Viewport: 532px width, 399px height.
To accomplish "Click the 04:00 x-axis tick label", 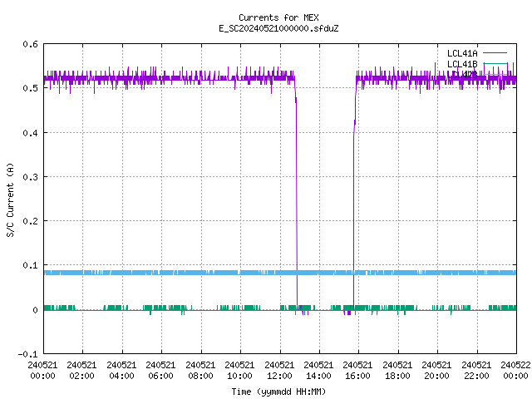I will click(x=121, y=371).
